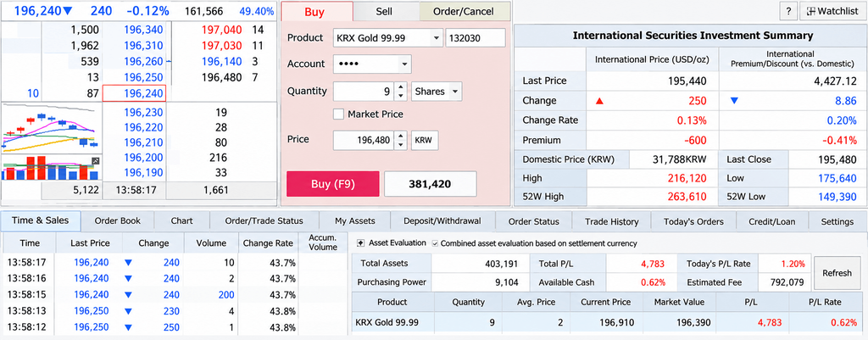Screen dimensions: 868x340
Task: Select the 13:58:12 trade row
Action: [175, 326]
